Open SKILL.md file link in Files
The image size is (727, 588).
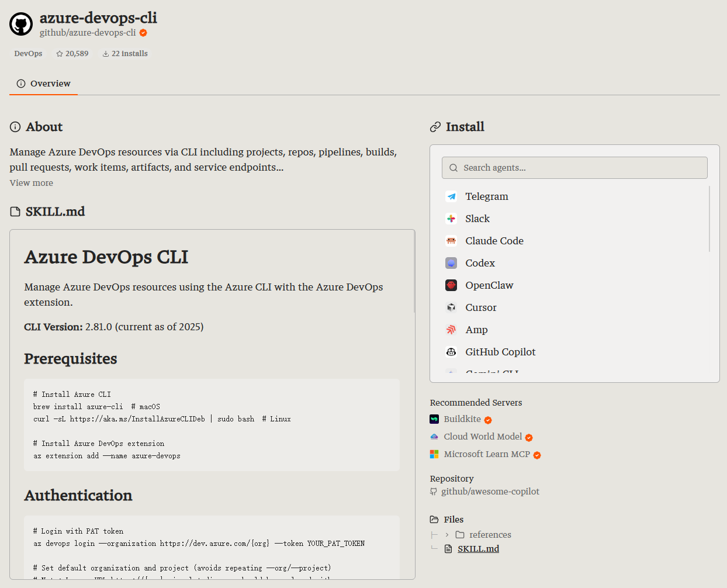478,549
